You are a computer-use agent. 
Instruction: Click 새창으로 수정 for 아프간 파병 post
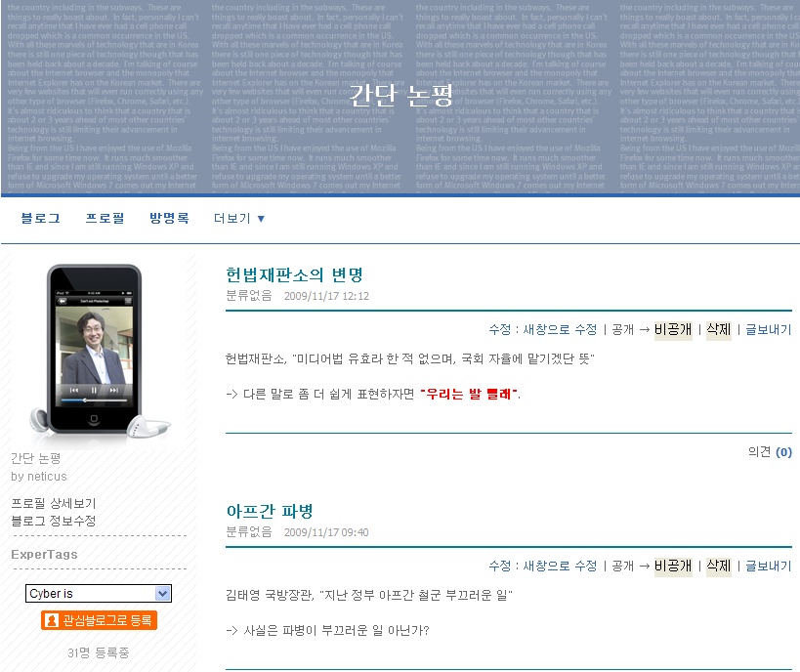click(560, 566)
